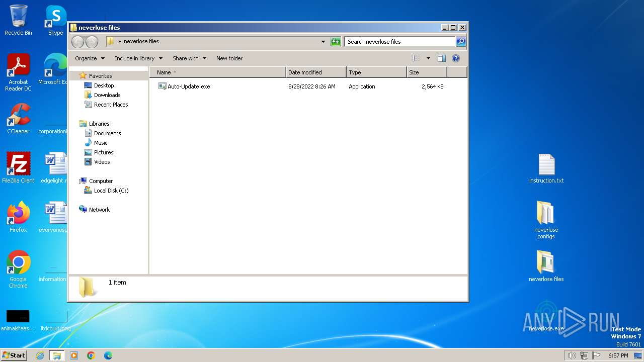644x362 pixels.
Task: Sort by the Date modified column
Action: (316, 72)
